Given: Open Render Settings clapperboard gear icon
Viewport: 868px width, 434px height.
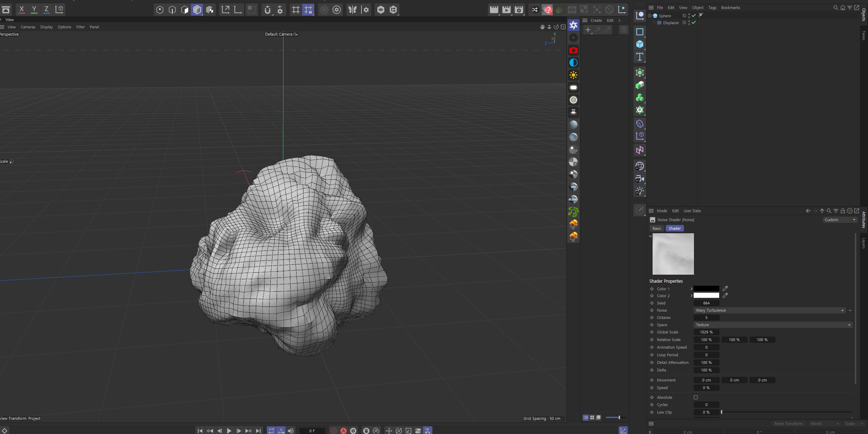Looking at the screenshot, I should pyautogui.click(x=519, y=10).
